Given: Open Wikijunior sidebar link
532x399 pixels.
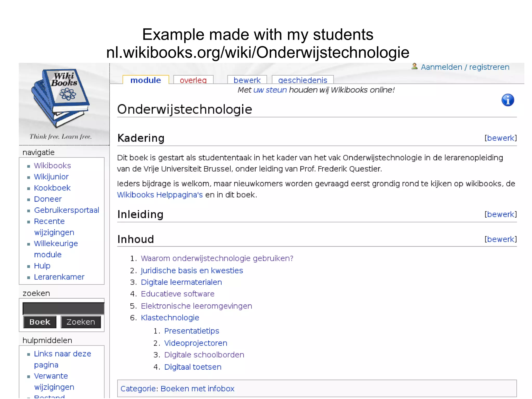Looking at the screenshot, I should coord(51,177).
